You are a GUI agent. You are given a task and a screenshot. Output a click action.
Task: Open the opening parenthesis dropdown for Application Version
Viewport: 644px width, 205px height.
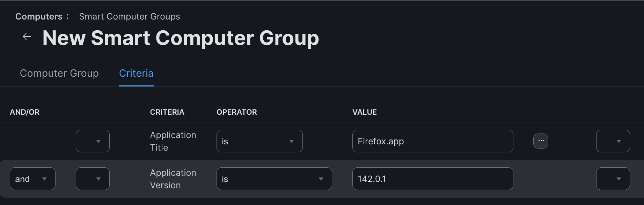(x=93, y=179)
